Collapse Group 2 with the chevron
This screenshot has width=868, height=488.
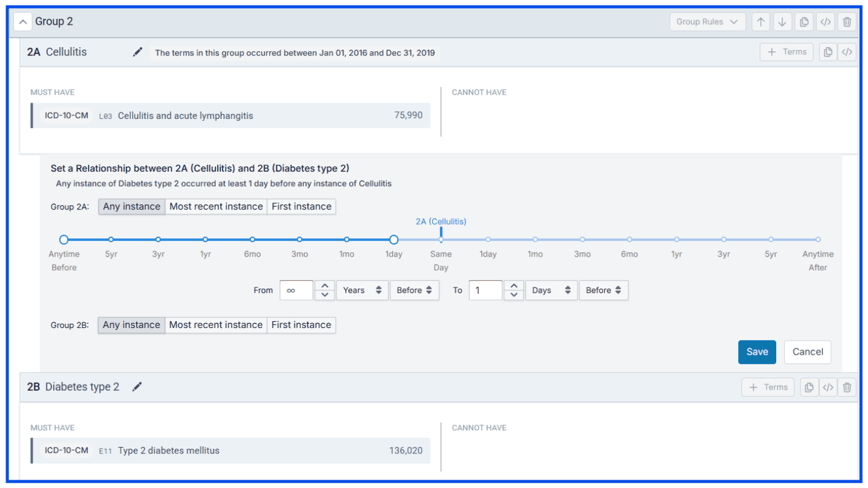[22, 22]
